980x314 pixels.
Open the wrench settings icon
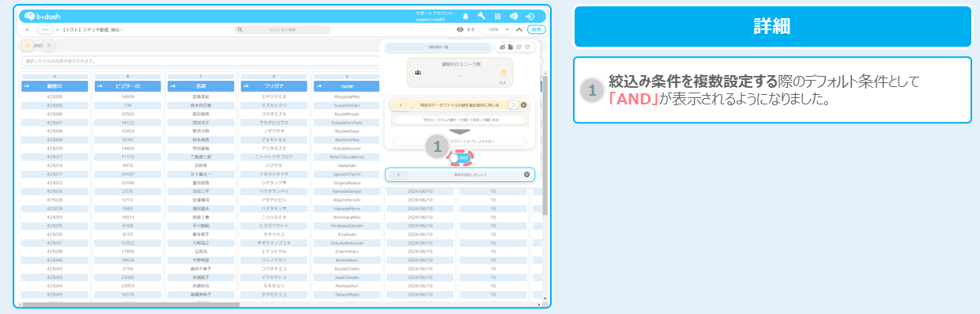pyautogui.click(x=481, y=16)
